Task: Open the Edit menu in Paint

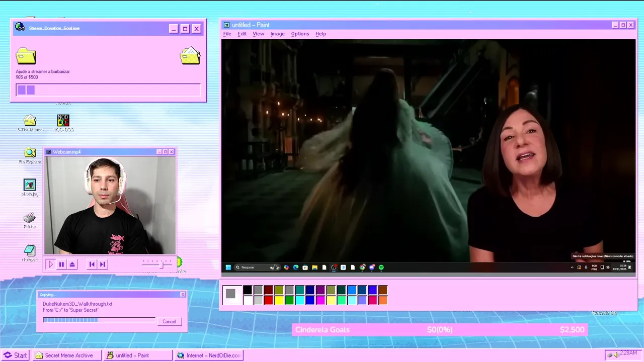Action: coord(242,34)
